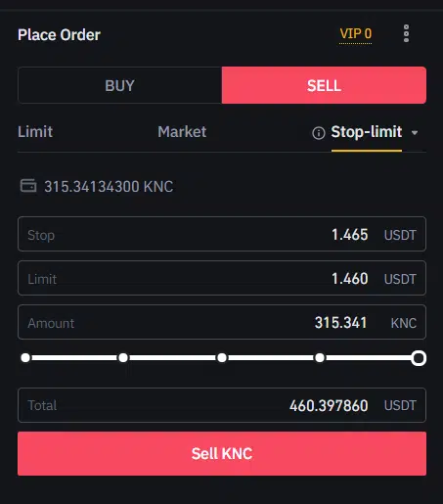The width and height of the screenshot is (443, 504).
Task: Set amount slider to 25% marker
Action: point(123,358)
